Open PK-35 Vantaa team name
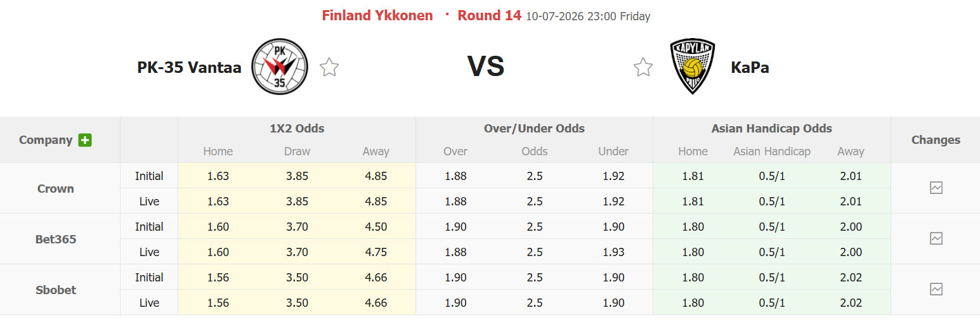 coord(189,67)
